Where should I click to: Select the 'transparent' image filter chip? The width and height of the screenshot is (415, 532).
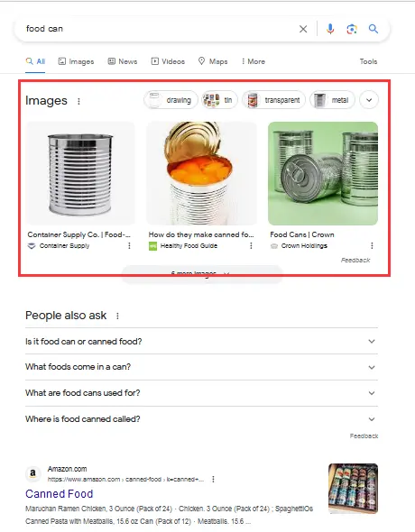[x=273, y=100]
